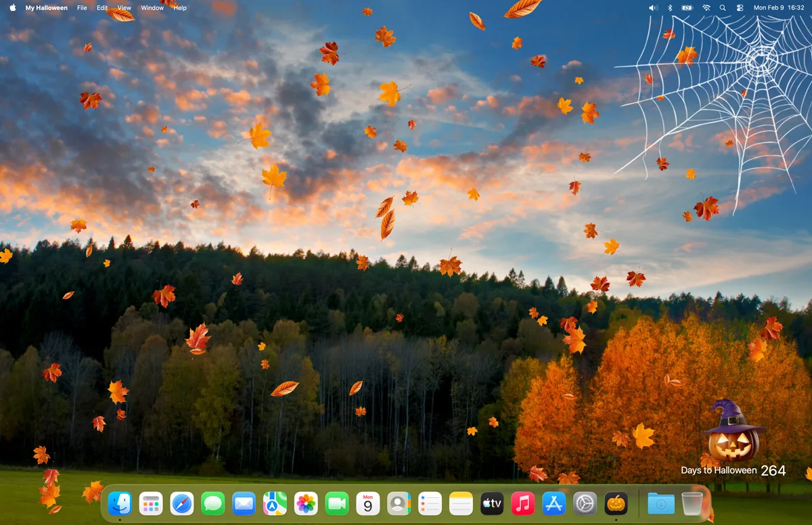Expand the Downloads folder stack
Screen dimensions: 812x525
point(660,503)
